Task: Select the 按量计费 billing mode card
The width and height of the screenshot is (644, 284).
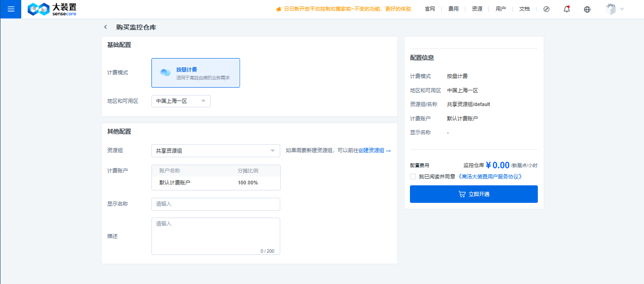Action: coord(196,73)
